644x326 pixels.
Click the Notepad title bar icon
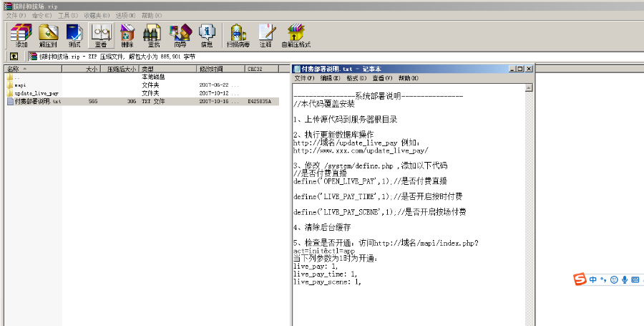tap(297, 69)
